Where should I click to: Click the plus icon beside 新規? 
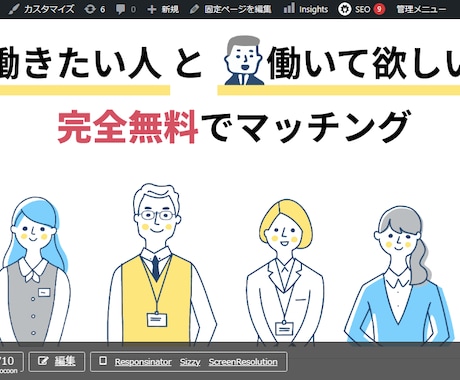tap(151, 9)
